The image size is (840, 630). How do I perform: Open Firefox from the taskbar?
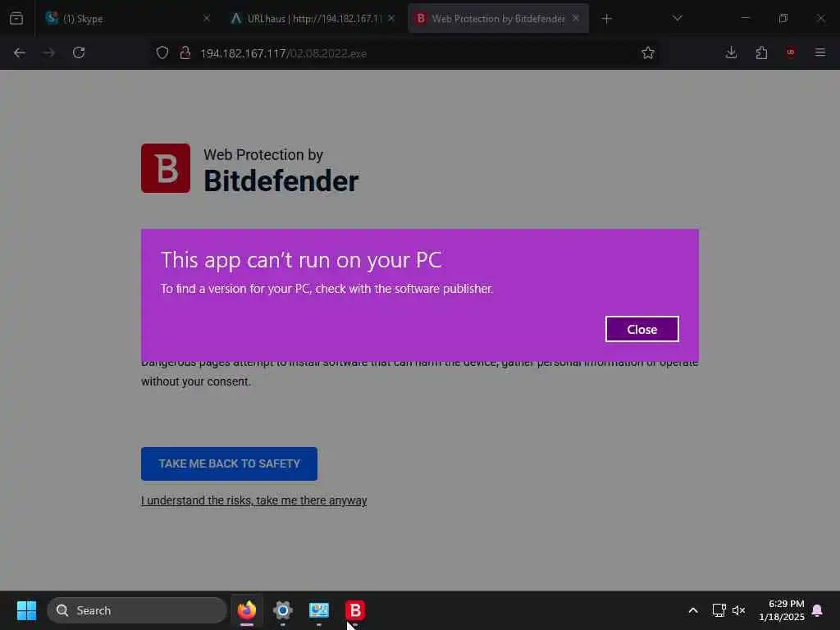point(246,610)
